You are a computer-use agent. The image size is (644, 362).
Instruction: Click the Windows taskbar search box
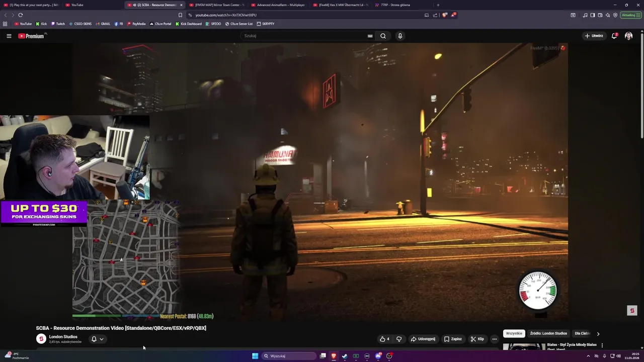coord(289,356)
